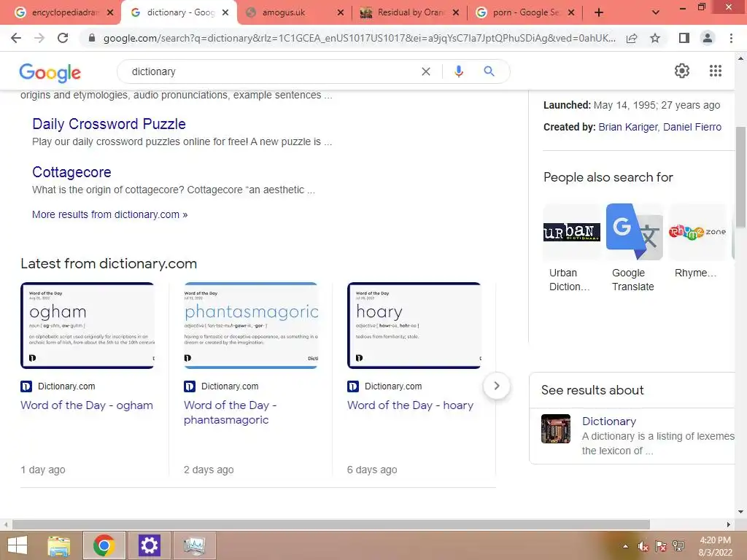The image size is (747, 560).
Task: Click the dictionary search input field
Action: coord(271,71)
